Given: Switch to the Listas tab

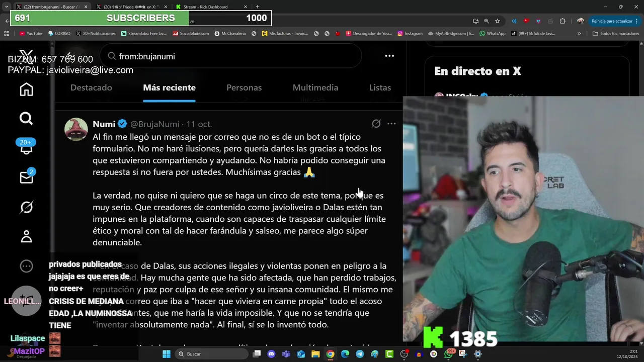Looking at the screenshot, I should [380, 87].
